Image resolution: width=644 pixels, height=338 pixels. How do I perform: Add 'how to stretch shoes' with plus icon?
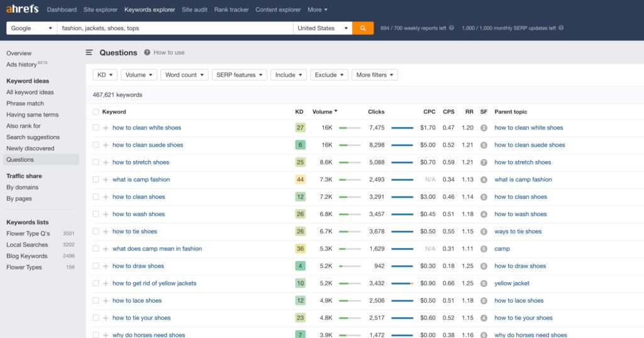coord(106,162)
